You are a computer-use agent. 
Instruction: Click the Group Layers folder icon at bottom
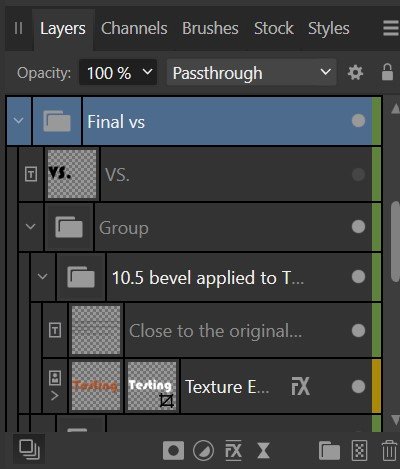coord(329,451)
